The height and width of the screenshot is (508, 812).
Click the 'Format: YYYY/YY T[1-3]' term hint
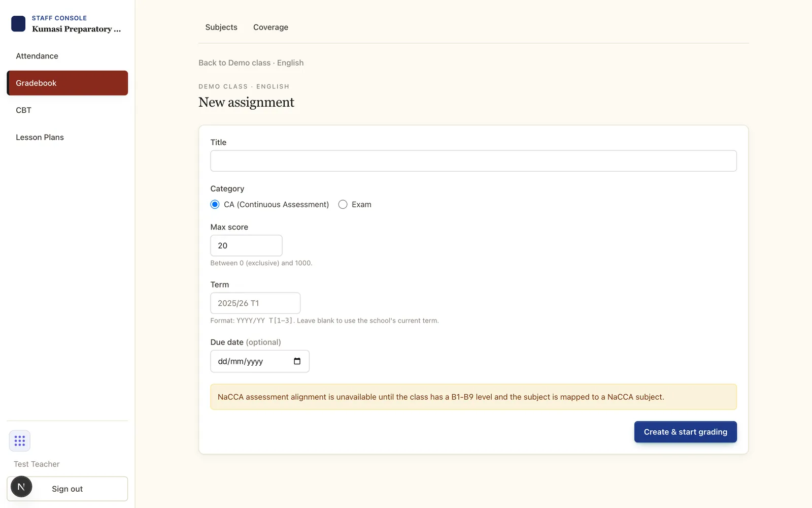tap(325, 321)
